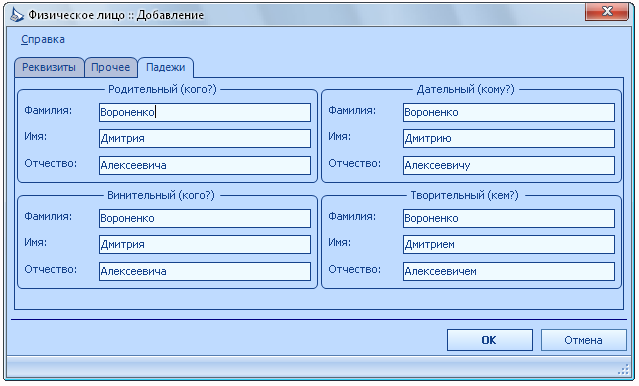The height and width of the screenshot is (386, 639).
Task: Click Отчество field in Винительный group
Action: (205, 271)
